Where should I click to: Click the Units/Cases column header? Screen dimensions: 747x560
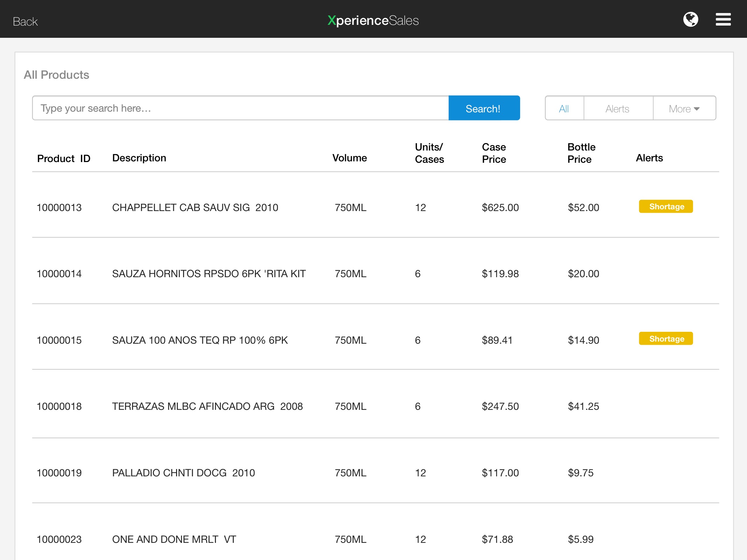[x=429, y=153]
